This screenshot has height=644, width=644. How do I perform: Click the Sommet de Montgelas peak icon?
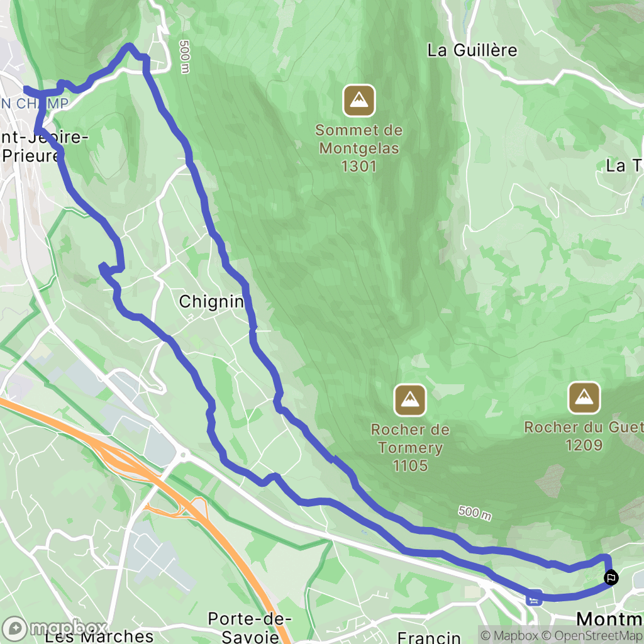coord(359,101)
